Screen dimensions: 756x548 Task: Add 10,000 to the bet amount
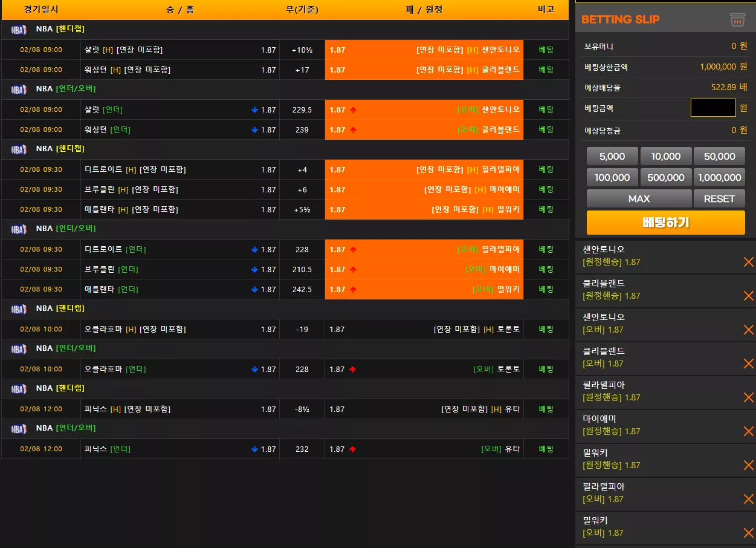(665, 156)
